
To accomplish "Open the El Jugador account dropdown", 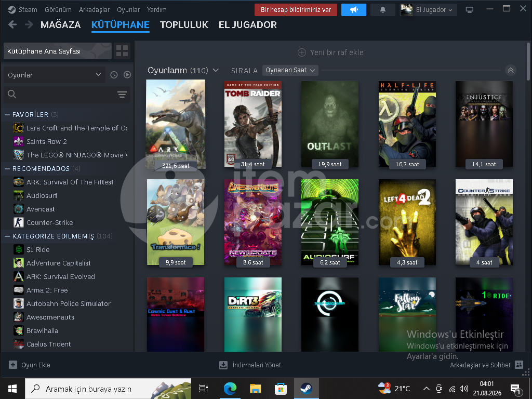I will (428, 10).
